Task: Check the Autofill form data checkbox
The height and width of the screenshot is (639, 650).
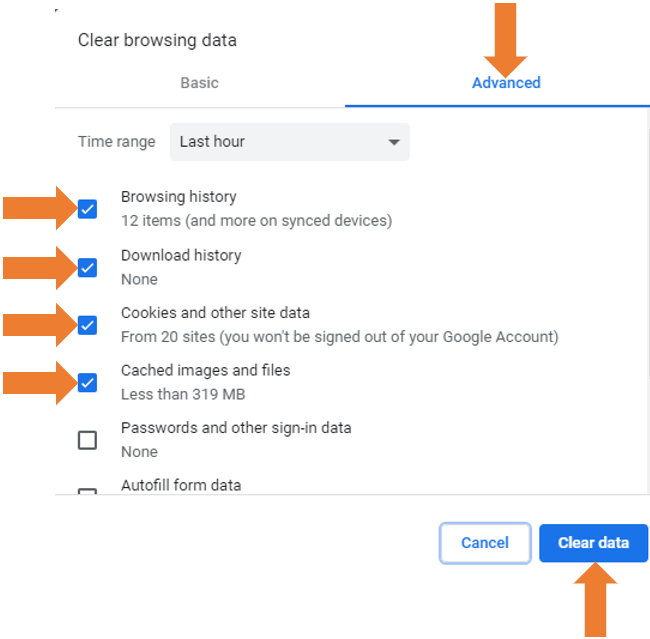Action: (88, 492)
